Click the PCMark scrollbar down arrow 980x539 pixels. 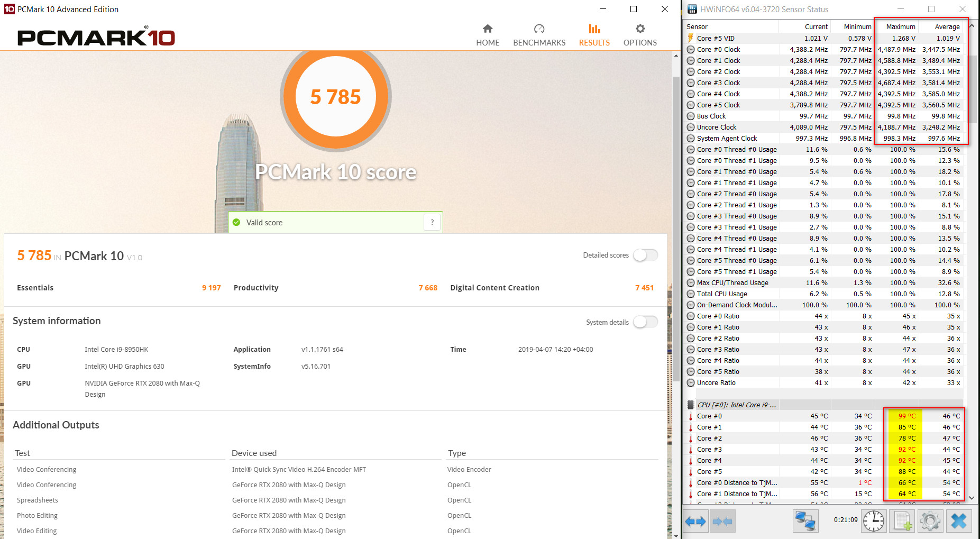(x=675, y=535)
